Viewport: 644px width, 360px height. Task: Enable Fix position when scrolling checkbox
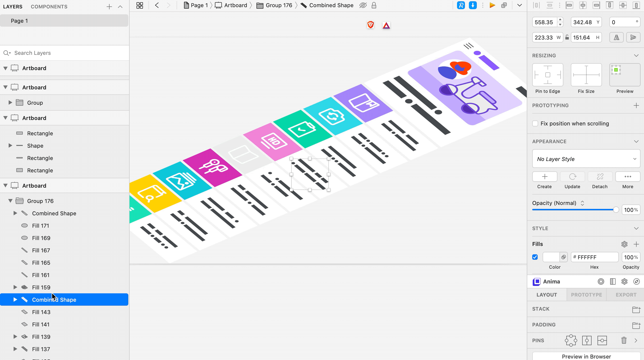click(535, 123)
